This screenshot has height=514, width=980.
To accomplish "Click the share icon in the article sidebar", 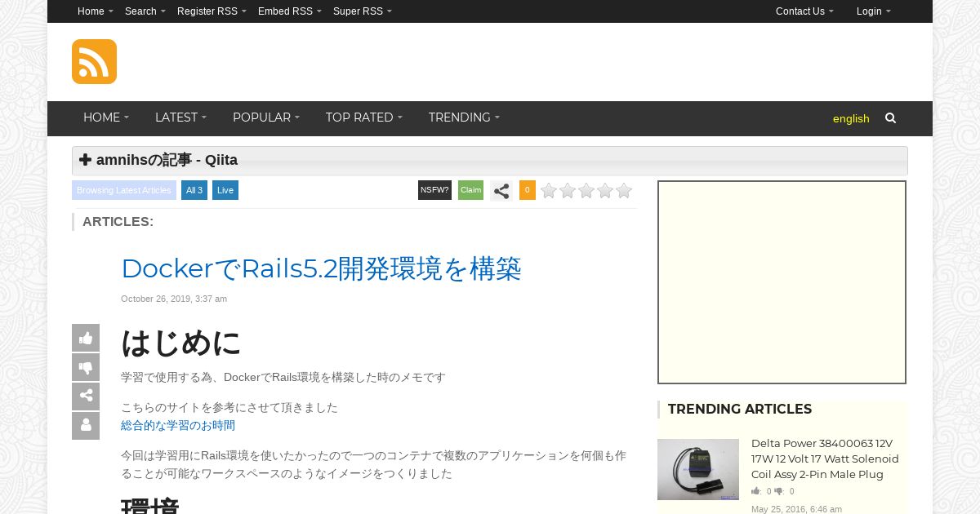I will point(86,397).
